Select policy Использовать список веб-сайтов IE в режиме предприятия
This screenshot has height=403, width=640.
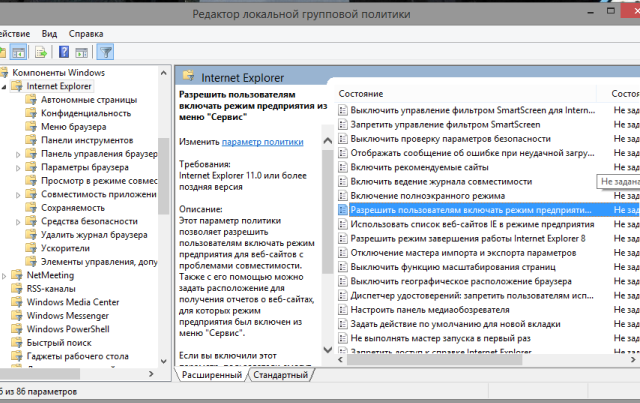click(x=472, y=224)
